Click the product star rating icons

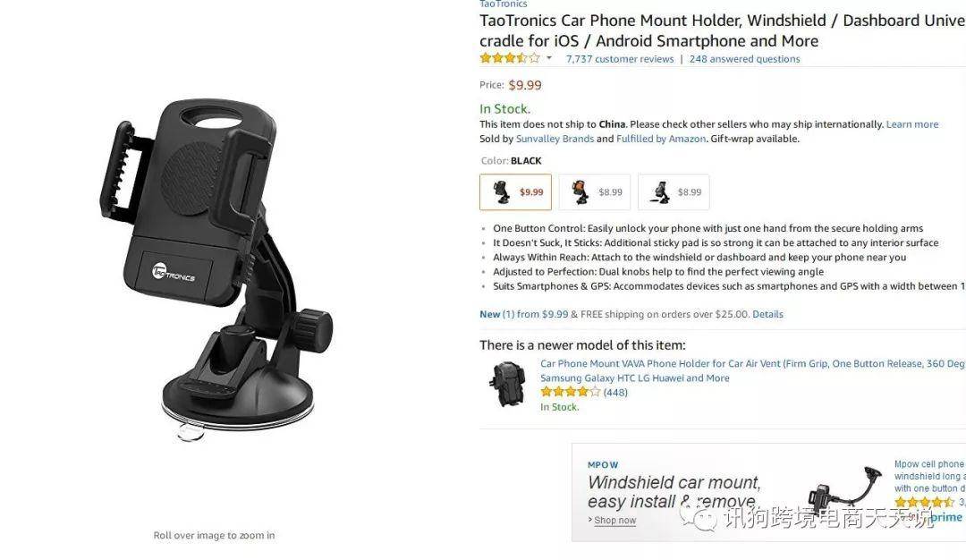click(x=510, y=58)
